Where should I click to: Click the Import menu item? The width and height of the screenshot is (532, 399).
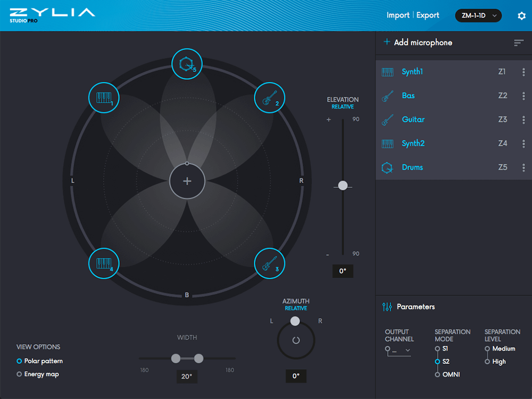397,15
